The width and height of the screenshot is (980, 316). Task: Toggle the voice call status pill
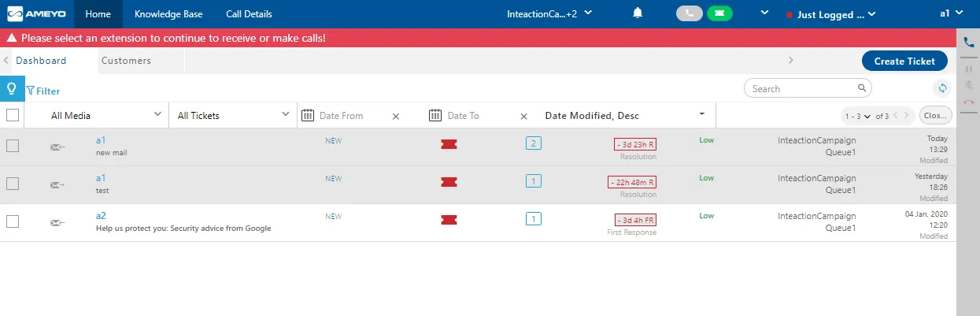[x=690, y=13]
